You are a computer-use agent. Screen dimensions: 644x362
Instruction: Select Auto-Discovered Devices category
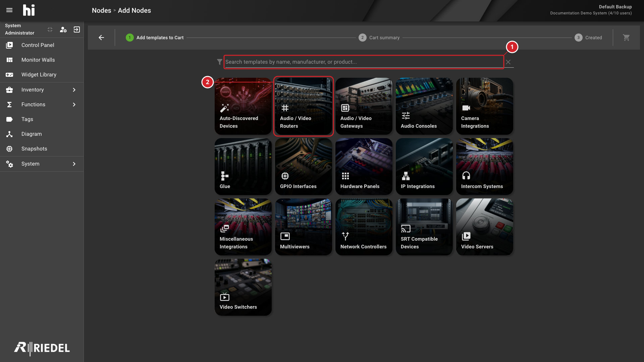click(243, 106)
